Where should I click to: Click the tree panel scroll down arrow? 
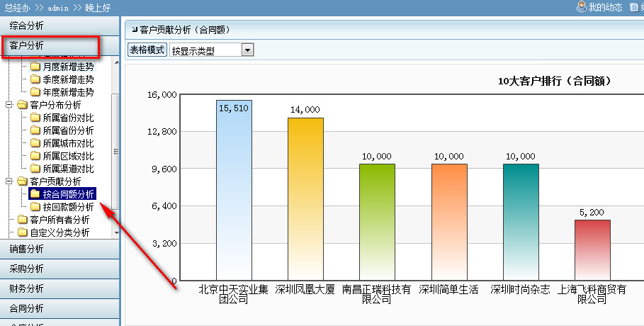116,233
